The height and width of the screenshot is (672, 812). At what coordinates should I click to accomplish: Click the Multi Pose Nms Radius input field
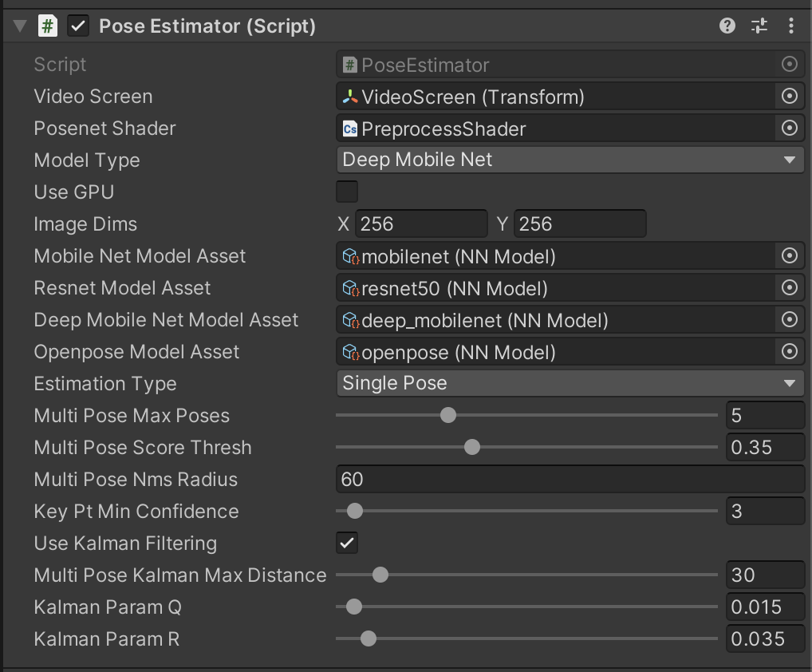[x=570, y=480]
